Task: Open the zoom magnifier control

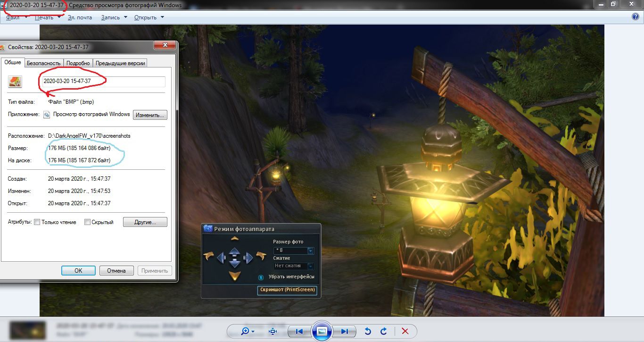Action: [245, 331]
